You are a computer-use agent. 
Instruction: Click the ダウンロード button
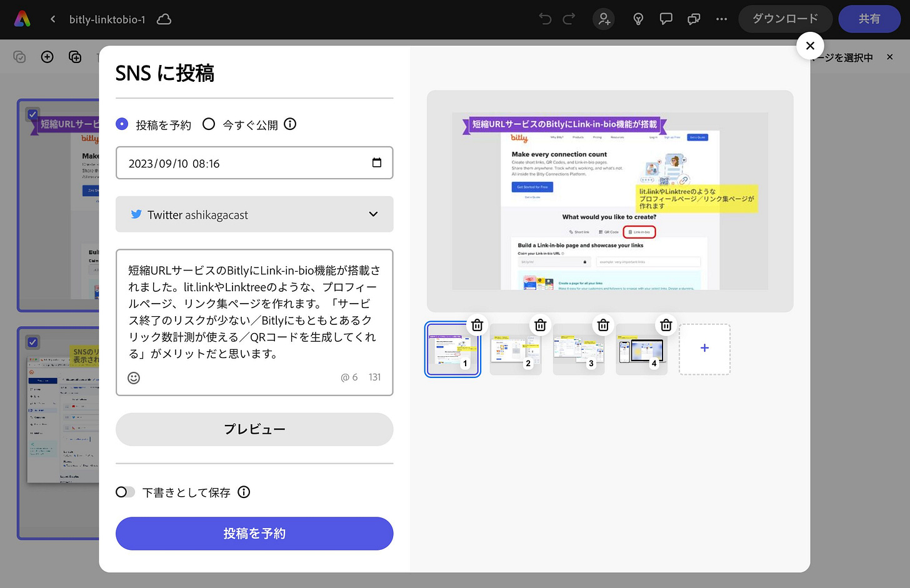pos(785,19)
